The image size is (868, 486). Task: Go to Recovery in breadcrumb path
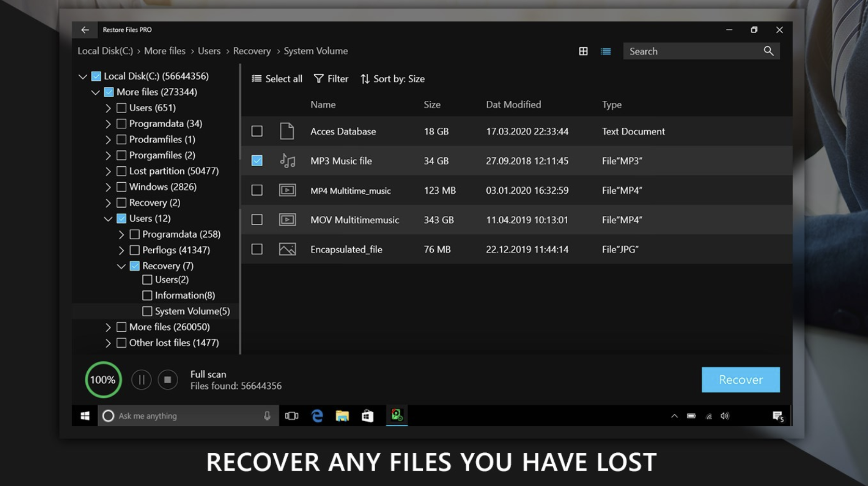coord(252,51)
